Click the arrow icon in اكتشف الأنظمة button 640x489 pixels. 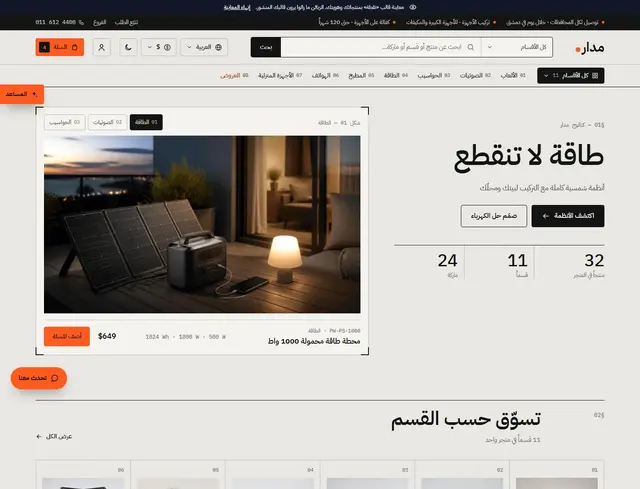click(546, 216)
